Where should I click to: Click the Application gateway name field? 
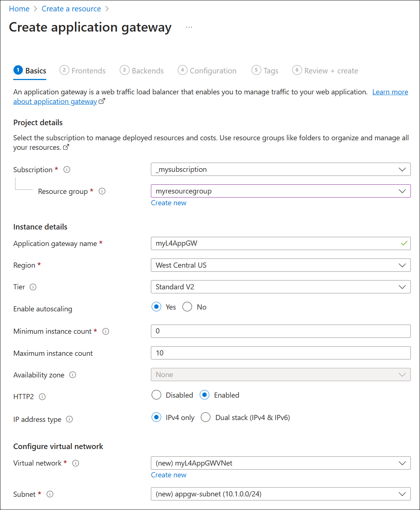pyautogui.click(x=280, y=243)
